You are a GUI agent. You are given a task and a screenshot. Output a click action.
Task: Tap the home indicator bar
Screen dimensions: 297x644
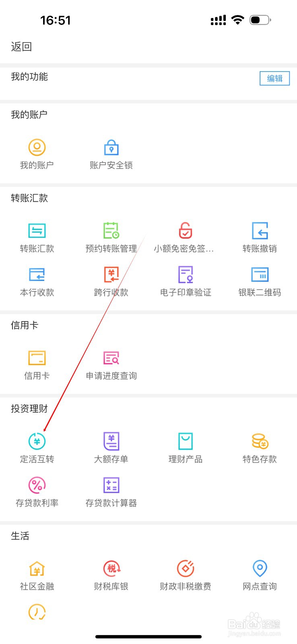click(148, 637)
